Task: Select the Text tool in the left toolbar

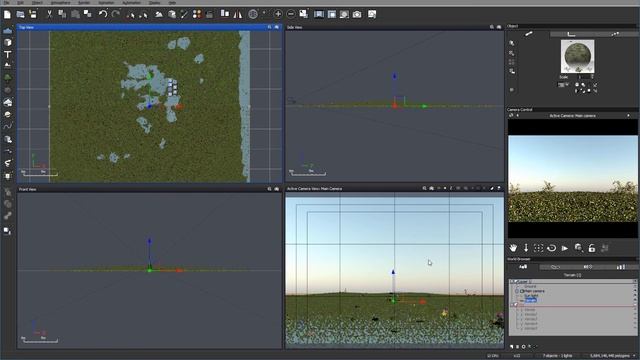Action: click(7, 54)
